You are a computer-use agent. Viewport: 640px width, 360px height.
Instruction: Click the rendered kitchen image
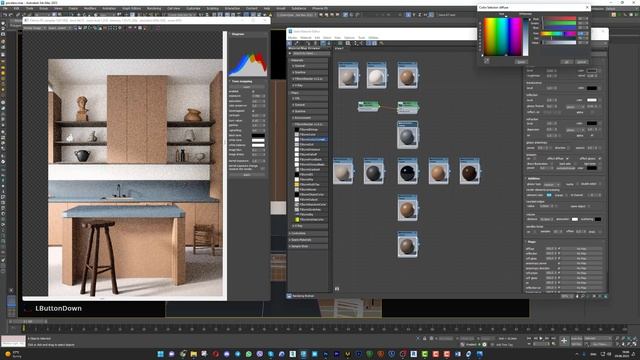tap(136, 178)
